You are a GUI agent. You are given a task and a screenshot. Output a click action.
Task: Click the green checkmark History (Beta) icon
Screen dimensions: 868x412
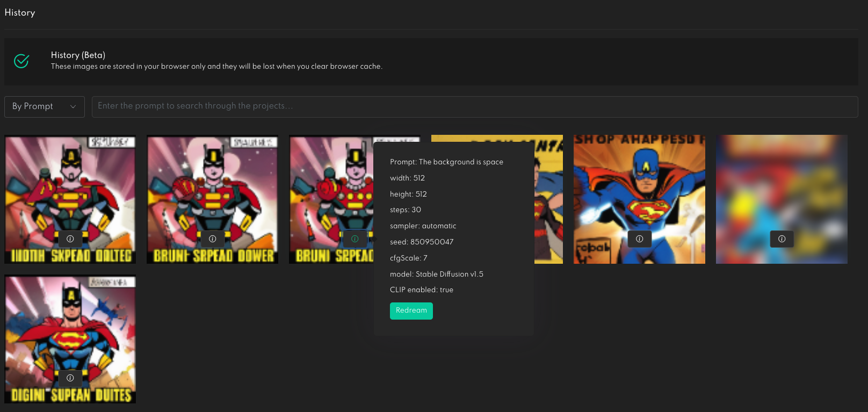tap(21, 61)
